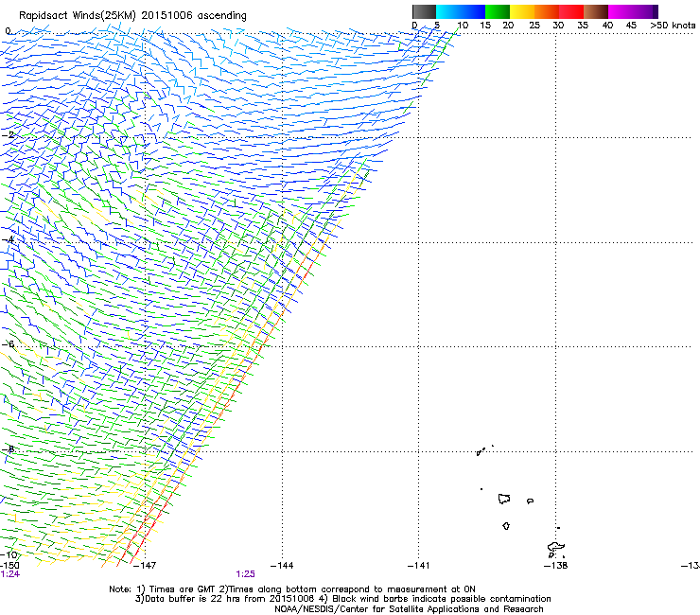Click the latitude label '-8'

[8, 449]
